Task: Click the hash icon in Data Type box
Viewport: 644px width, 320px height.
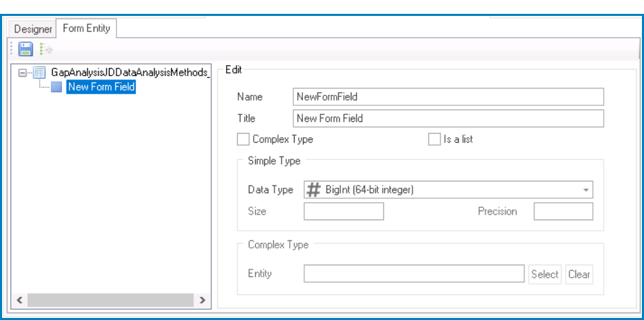Action: pos(313,189)
